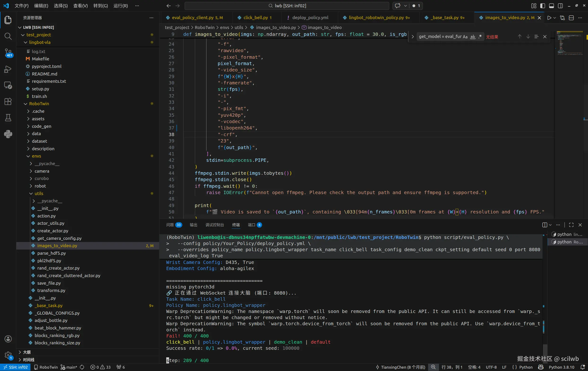Open the Python sidebar view

(x=8, y=134)
